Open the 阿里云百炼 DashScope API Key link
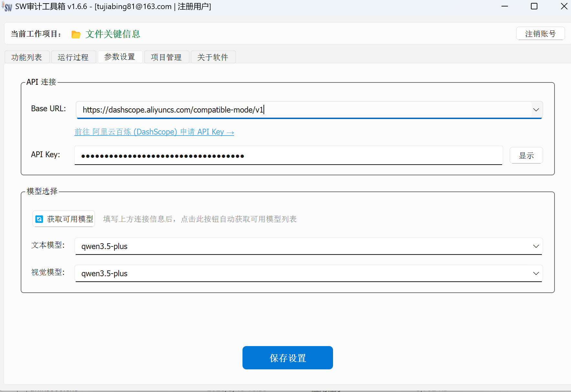This screenshot has height=392, width=571. (x=154, y=132)
